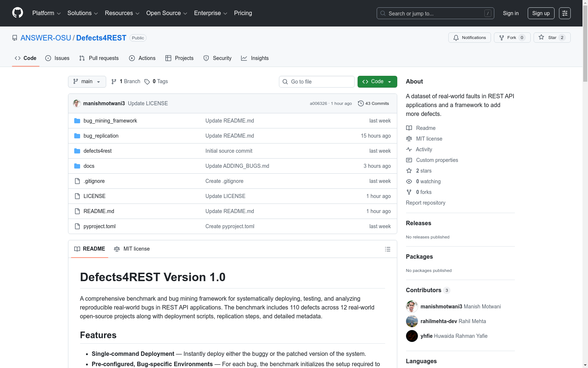Screen dimensions: 588x368
Task: Click the Search or jump to field
Action: pos(435,13)
